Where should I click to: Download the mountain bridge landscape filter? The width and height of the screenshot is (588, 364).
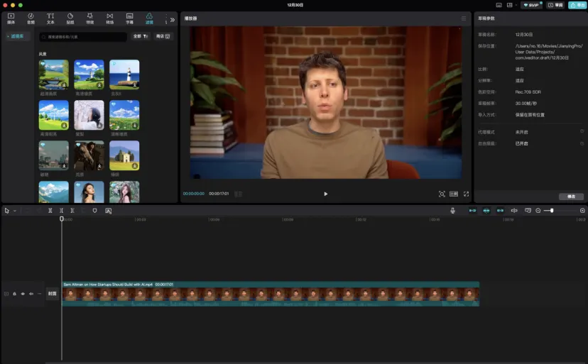click(x=64, y=85)
